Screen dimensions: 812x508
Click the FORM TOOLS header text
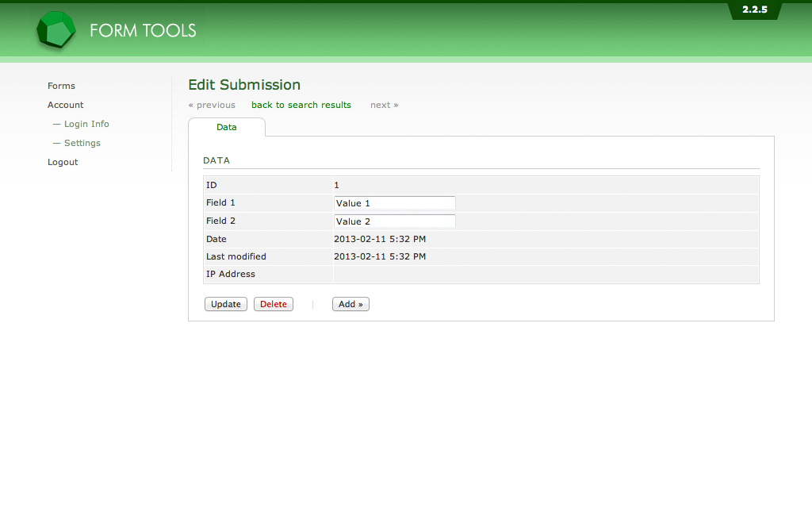pos(143,31)
